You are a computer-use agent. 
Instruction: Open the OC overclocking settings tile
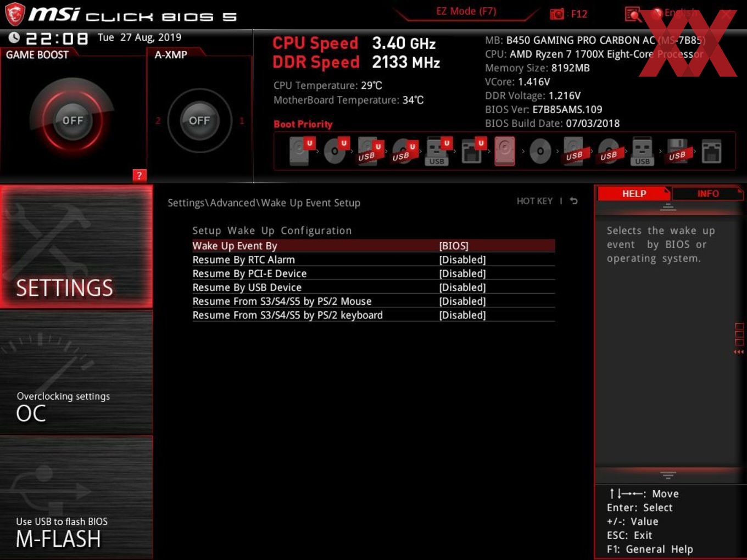[76, 372]
